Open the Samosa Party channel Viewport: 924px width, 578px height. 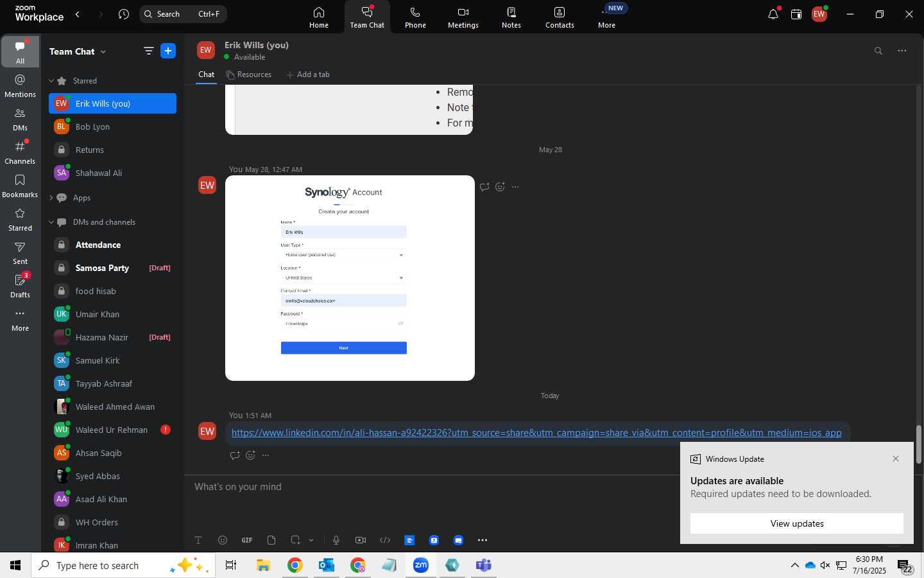[x=112, y=268]
